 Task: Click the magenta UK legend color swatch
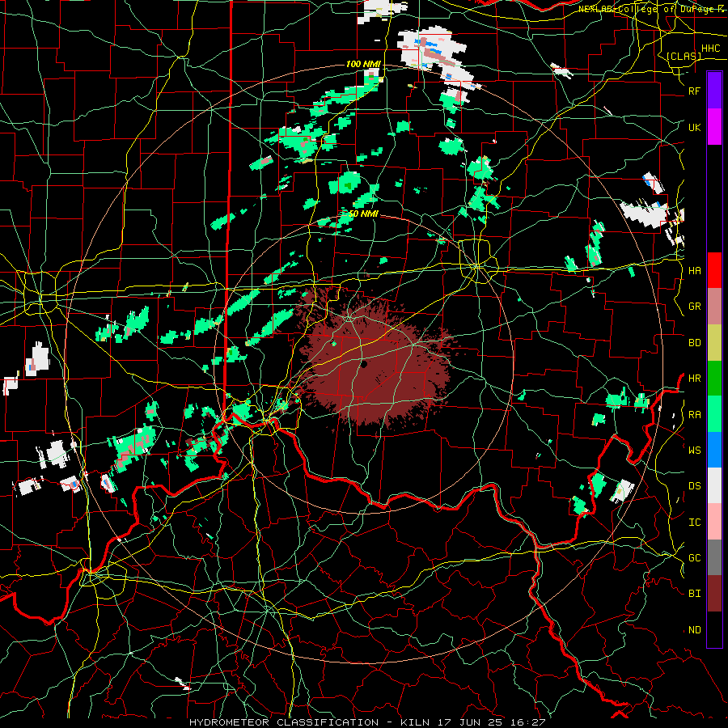(x=714, y=127)
